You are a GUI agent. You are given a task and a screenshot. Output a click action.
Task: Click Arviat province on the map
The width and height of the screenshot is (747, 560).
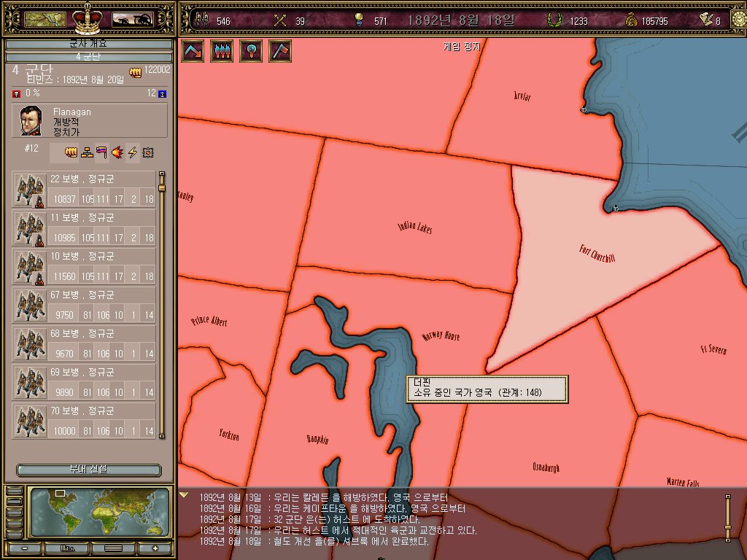[x=522, y=96]
